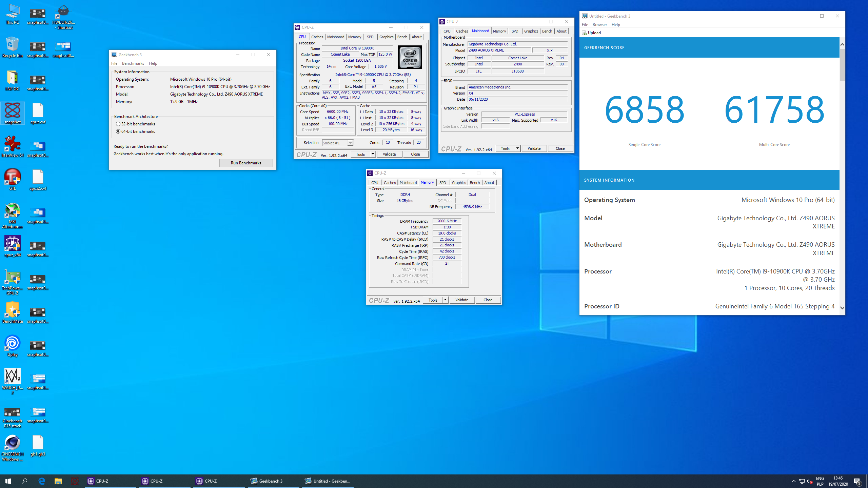Open the LN2 OC folder icon
Screen dimensions: 868x488
[13, 81]
